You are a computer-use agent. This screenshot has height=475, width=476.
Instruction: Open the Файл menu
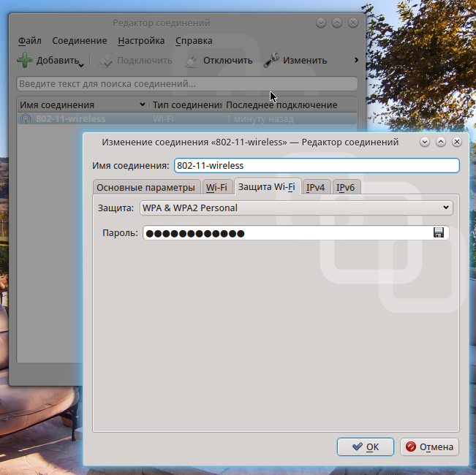(x=30, y=41)
